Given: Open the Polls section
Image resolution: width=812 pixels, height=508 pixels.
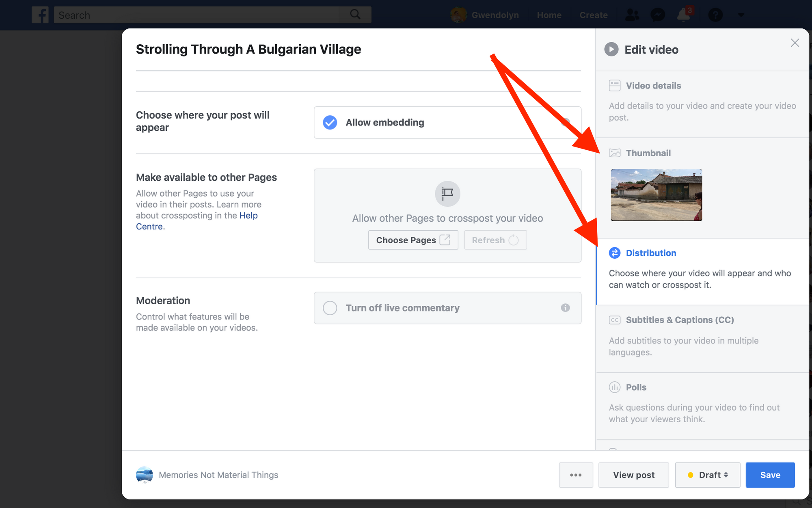Looking at the screenshot, I should [636, 387].
